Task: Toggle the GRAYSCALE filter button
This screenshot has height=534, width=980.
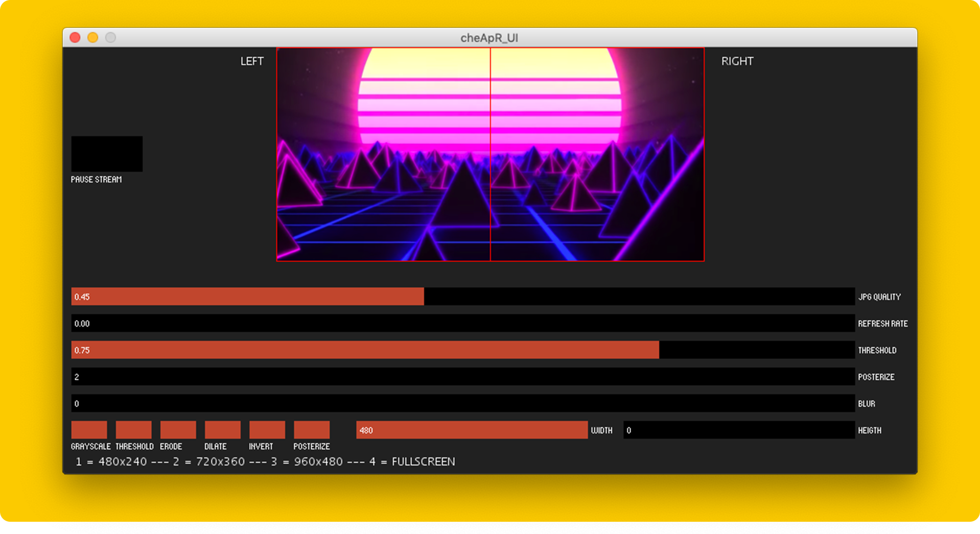Action: [89, 429]
